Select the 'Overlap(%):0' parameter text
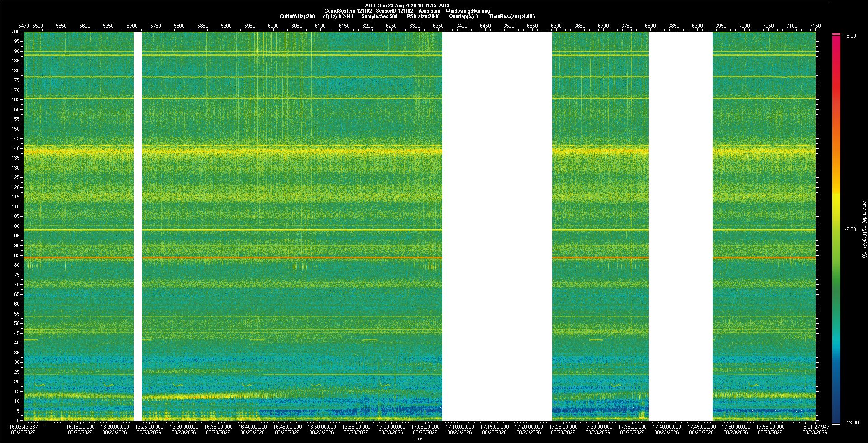The height and width of the screenshot is (443, 868). (463, 16)
